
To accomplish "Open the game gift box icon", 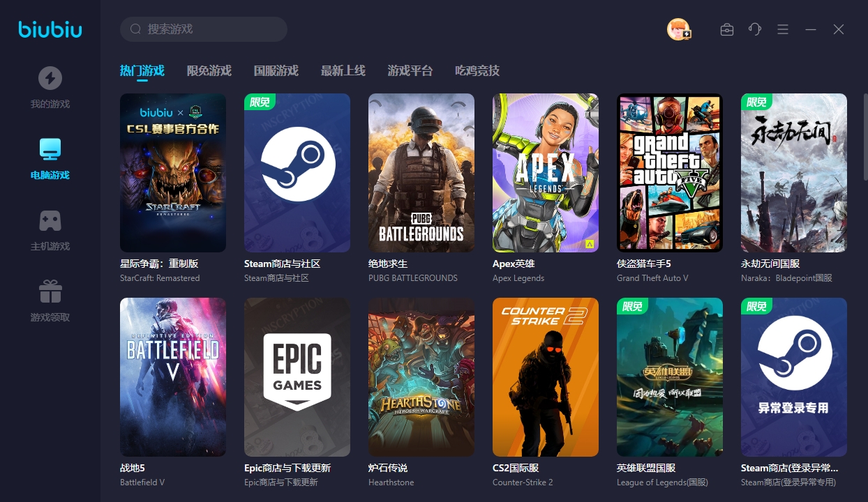I will tap(50, 291).
